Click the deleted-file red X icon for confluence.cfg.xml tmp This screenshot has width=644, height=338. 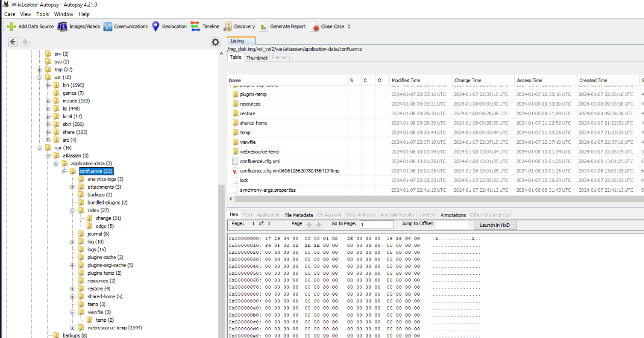(x=235, y=171)
